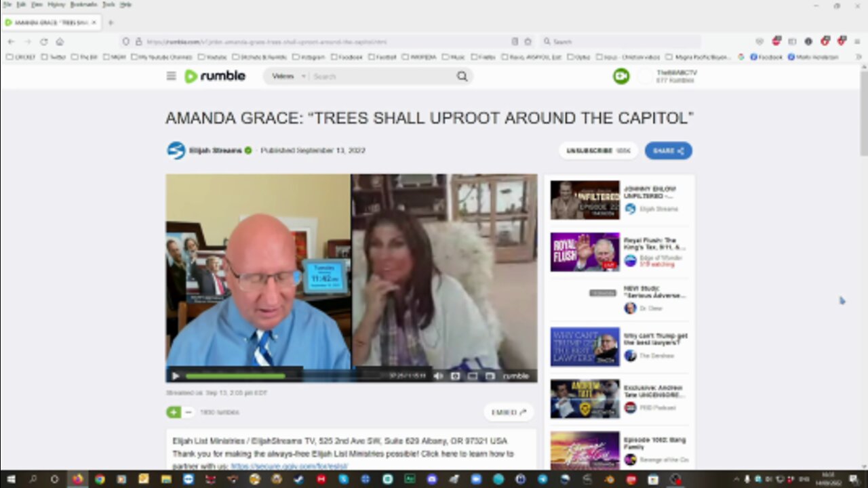Open the Rumble hamburger menu
The image size is (868, 488).
(x=171, y=76)
